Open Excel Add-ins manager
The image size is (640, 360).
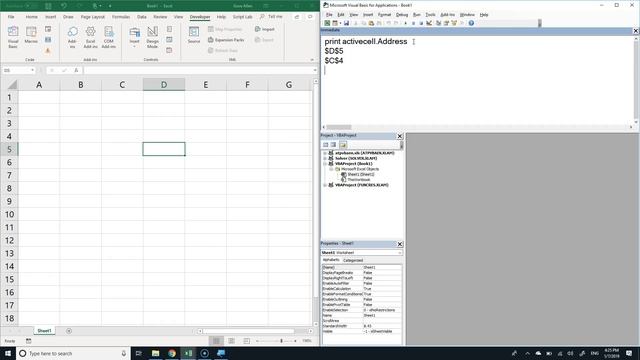point(90,37)
